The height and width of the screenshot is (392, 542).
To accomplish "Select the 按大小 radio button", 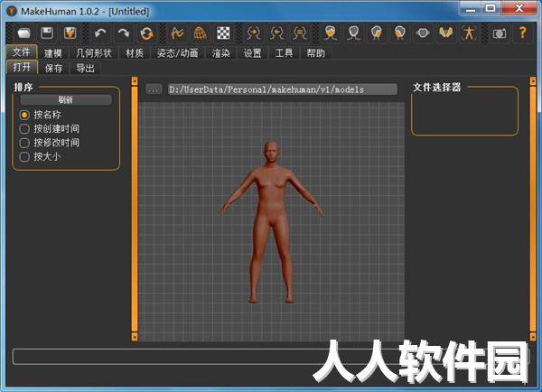I will pyautogui.click(x=24, y=157).
